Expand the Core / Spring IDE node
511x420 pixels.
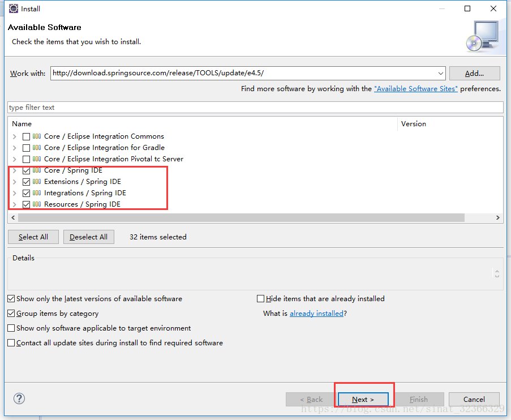coord(14,170)
